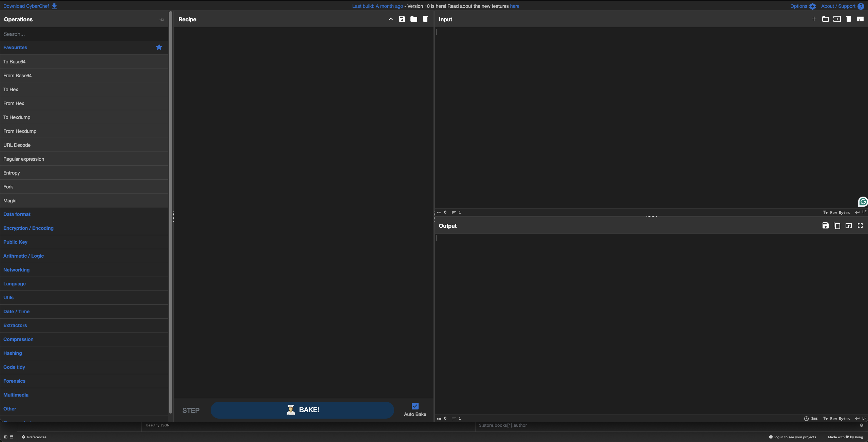Expand the Networking category
This screenshot has height=442, width=868.
tap(84, 270)
